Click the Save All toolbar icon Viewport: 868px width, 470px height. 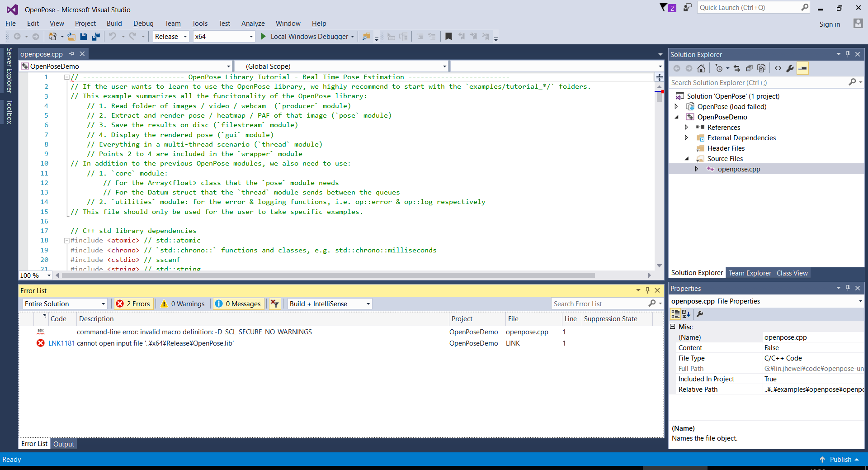click(95, 37)
